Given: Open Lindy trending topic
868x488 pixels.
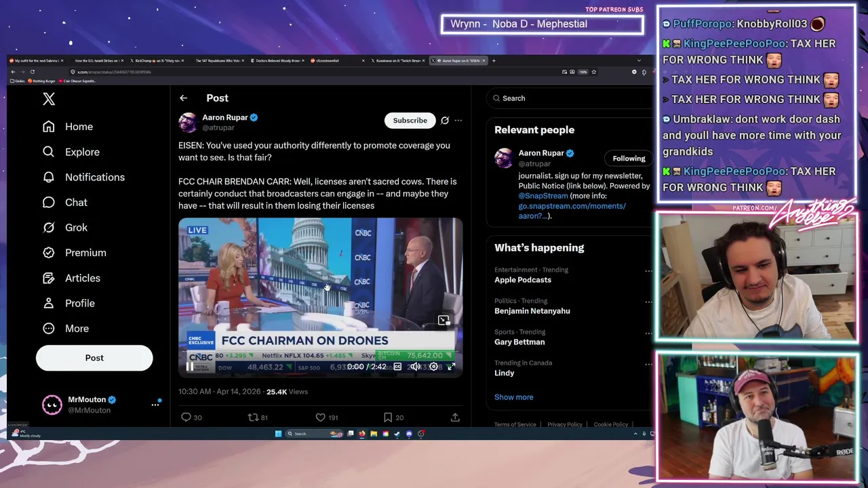Looking at the screenshot, I should tap(504, 373).
